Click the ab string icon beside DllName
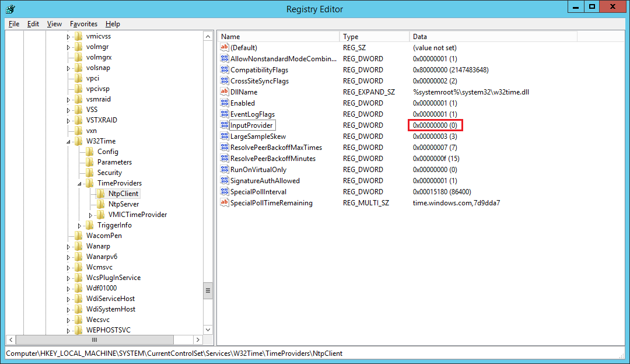 225,92
